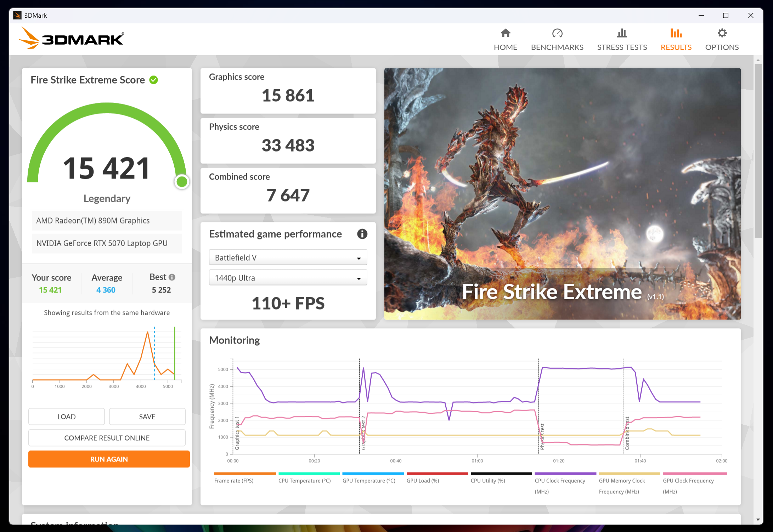Viewport: 773px width, 532px height.
Task: Click the Legendary rating label
Action: (x=107, y=199)
